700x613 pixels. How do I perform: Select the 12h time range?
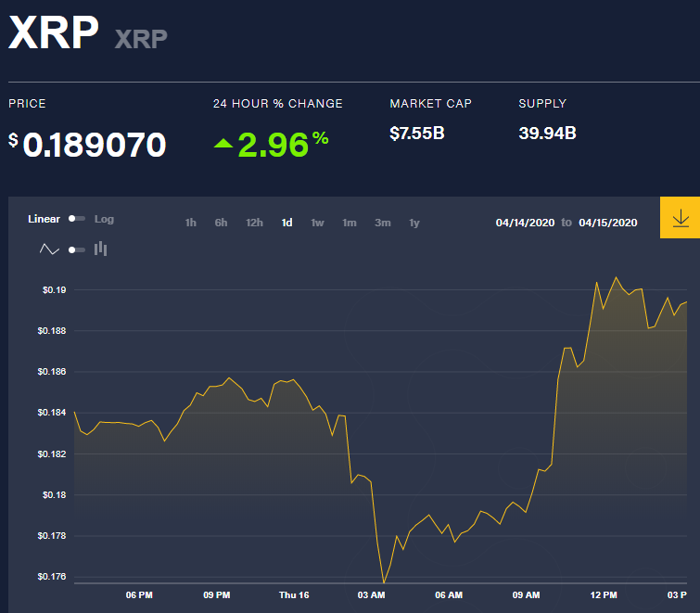254,223
